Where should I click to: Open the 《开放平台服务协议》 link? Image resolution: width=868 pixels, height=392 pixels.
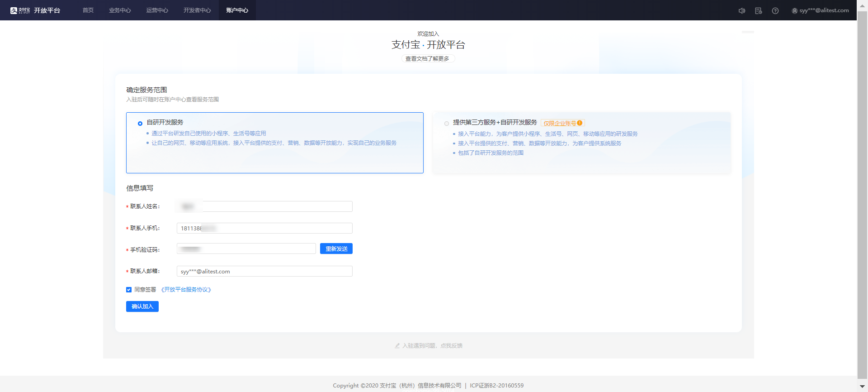click(x=186, y=290)
